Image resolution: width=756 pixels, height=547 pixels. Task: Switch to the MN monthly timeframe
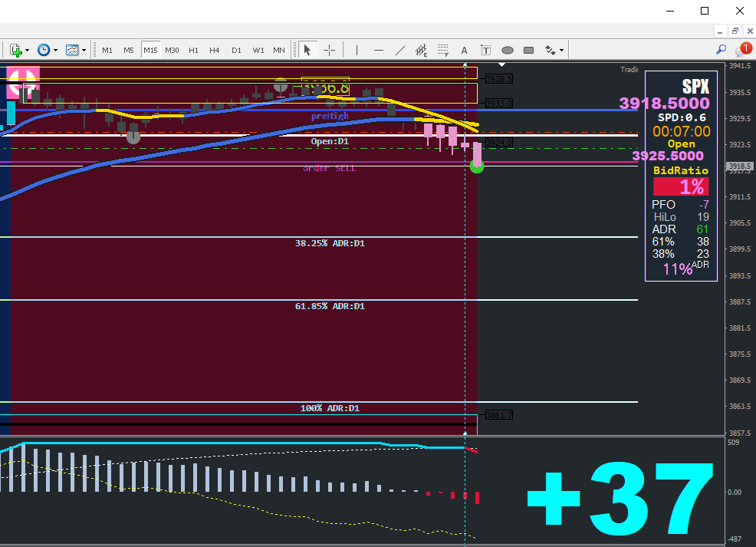tap(278, 50)
